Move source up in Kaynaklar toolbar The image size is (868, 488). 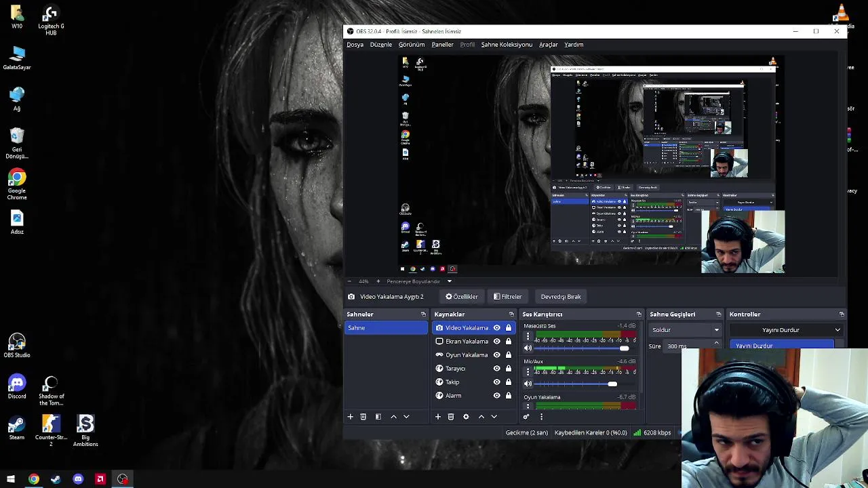point(481,417)
